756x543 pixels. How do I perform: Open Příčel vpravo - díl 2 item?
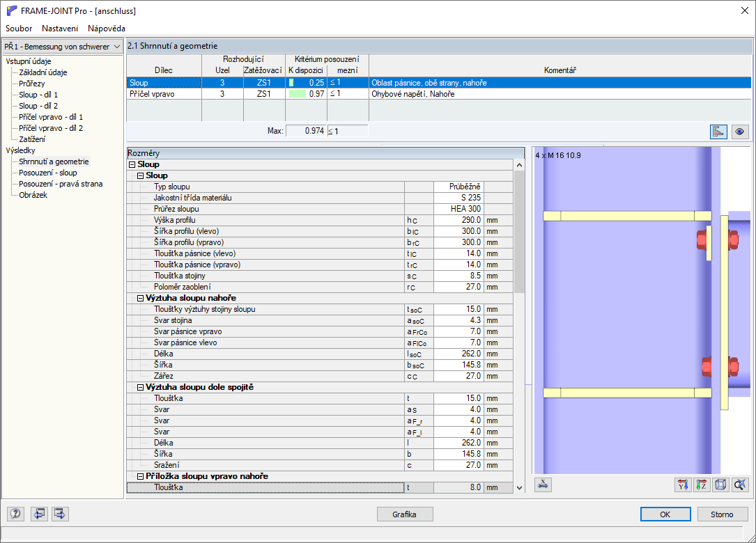pyautogui.click(x=51, y=127)
